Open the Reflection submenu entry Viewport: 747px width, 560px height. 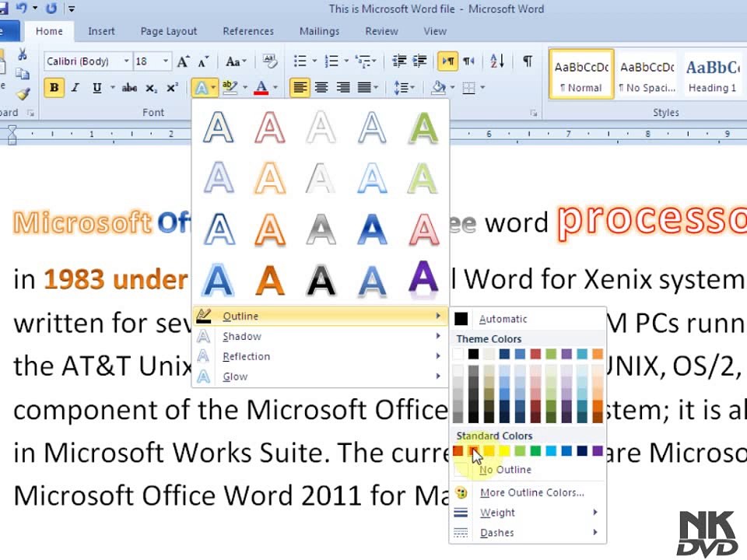(x=320, y=356)
